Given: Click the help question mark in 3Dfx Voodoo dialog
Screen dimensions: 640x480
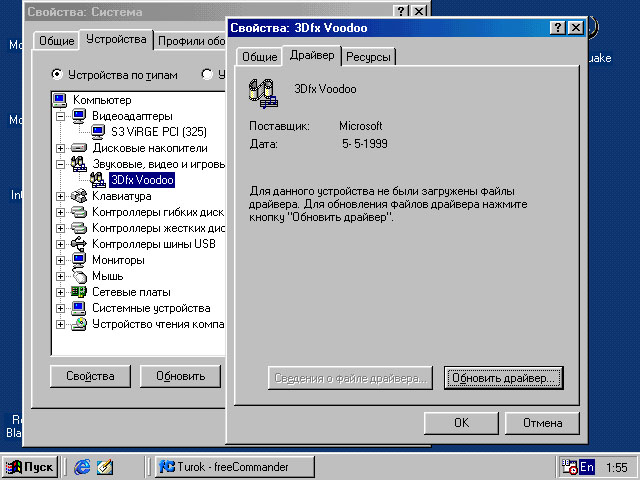Looking at the screenshot, I should [x=558, y=28].
